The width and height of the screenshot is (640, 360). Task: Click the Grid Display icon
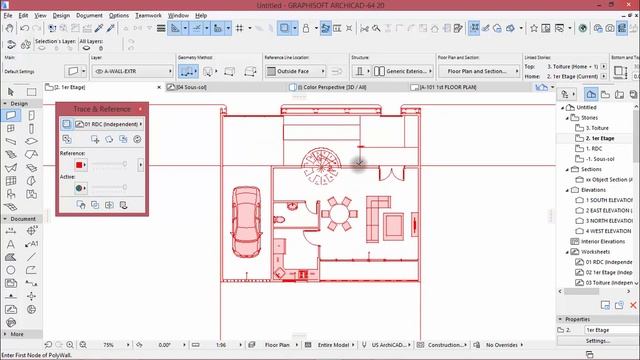pos(240,28)
